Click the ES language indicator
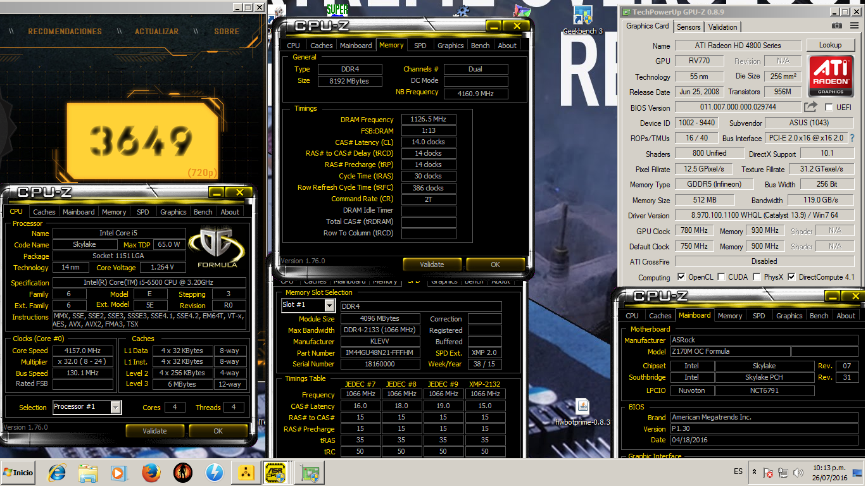Screen dimensions: 868x486 point(738,471)
